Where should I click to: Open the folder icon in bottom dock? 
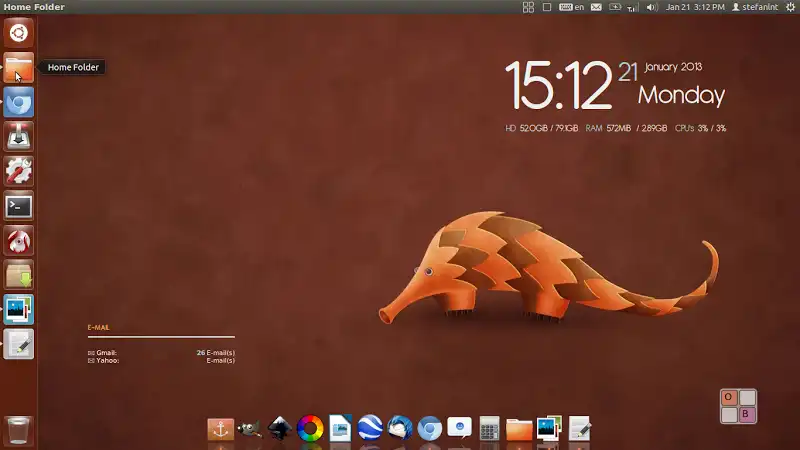coord(519,429)
